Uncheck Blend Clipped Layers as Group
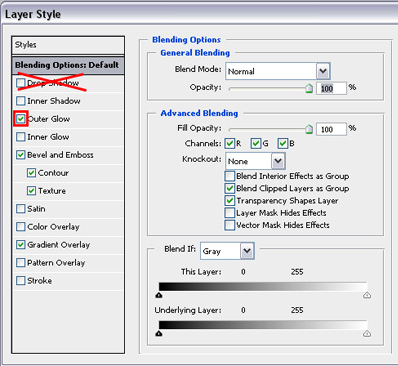 [230, 188]
